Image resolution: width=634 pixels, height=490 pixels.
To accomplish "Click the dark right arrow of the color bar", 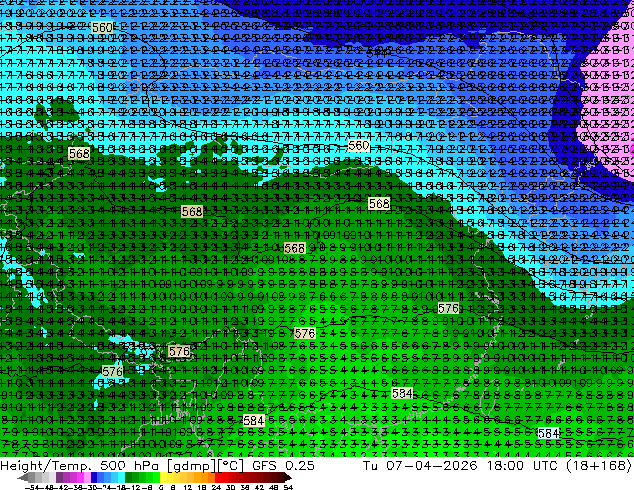I will coord(288,477).
